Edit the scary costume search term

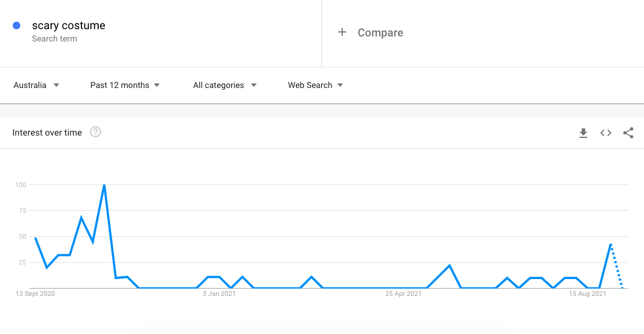68,25
